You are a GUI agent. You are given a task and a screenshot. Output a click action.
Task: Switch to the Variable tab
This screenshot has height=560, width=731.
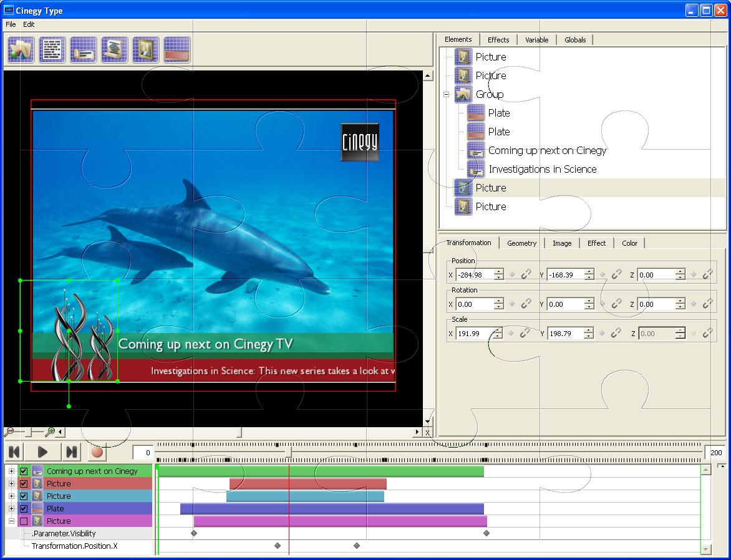coord(536,40)
